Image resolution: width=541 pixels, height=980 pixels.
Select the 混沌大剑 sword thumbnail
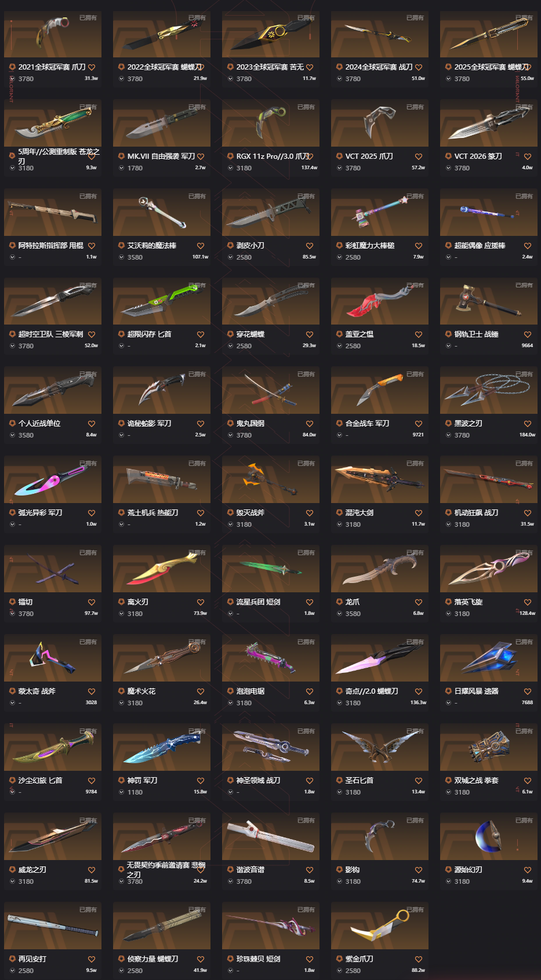point(380,479)
